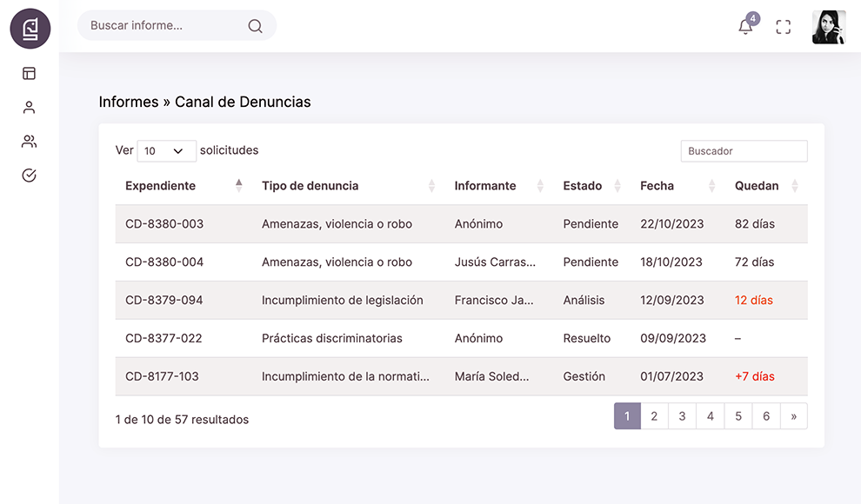Toggle fullscreen mode icon
This screenshot has height=504, width=861.
(783, 27)
